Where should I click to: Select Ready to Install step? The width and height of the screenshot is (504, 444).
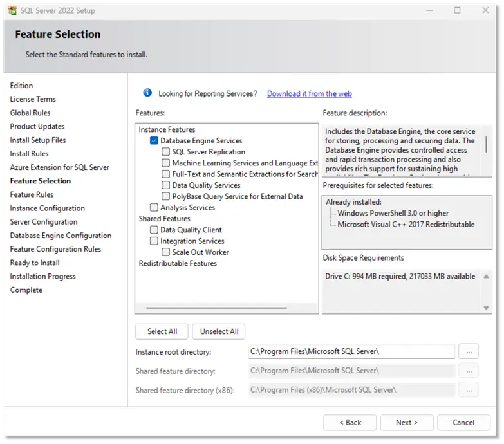click(x=35, y=263)
